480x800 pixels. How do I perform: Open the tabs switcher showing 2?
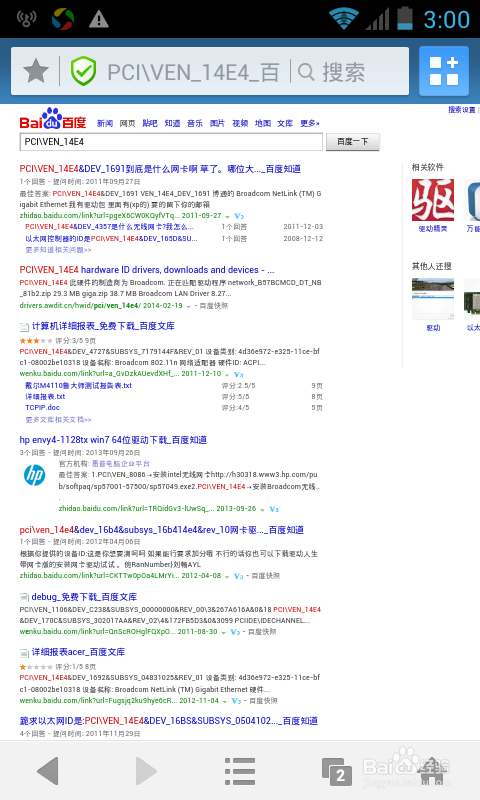point(337,771)
